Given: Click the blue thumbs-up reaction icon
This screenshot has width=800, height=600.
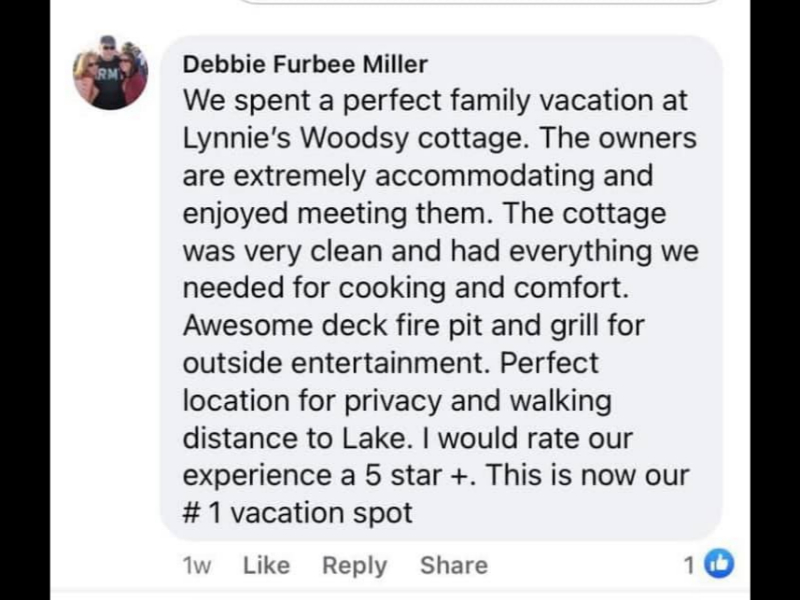Looking at the screenshot, I should coord(719,565).
